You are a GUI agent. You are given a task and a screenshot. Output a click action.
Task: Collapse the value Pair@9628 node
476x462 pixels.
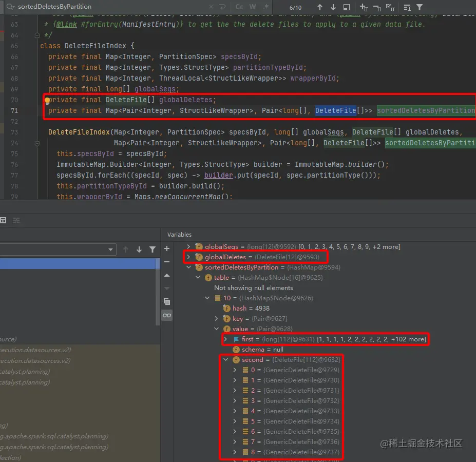[x=217, y=329]
